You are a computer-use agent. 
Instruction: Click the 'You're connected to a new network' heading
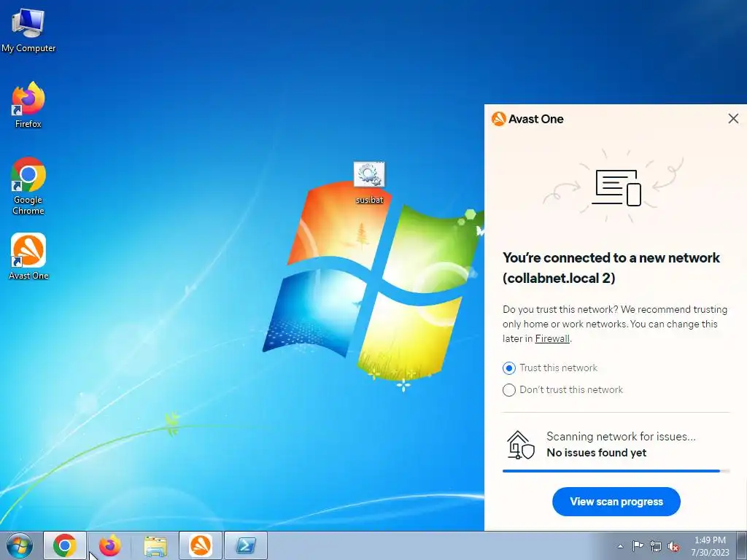(611, 268)
